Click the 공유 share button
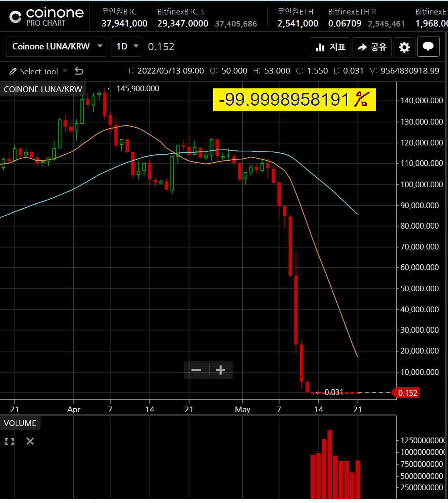 tap(372, 47)
